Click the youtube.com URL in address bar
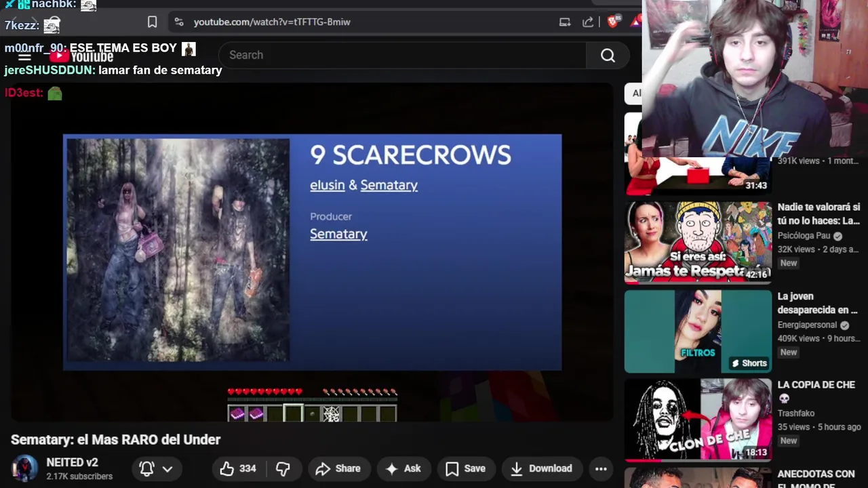 click(x=272, y=22)
